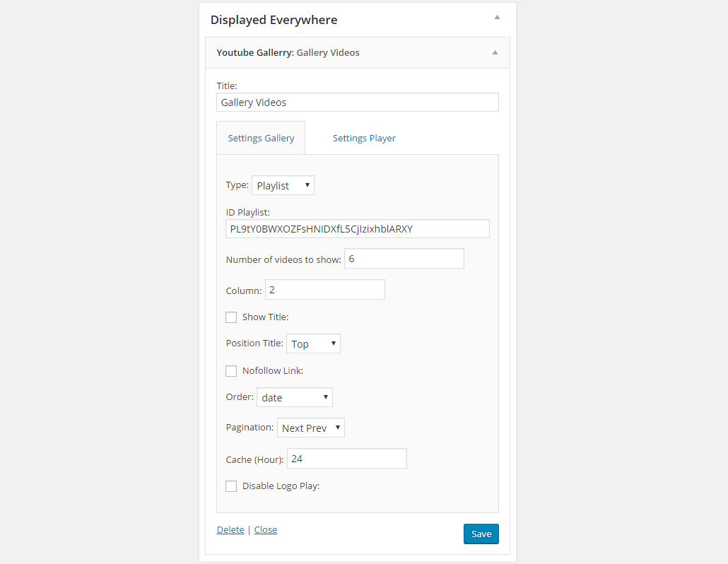The height and width of the screenshot is (564, 728).
Task: Open the Order dropdown set to date
Action: pyautogui.click(x=294, y=397)
